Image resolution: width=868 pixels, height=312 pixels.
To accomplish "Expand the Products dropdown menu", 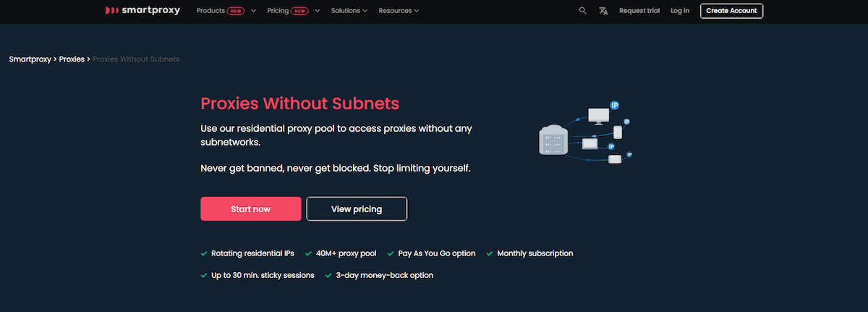I will [226, 11].
